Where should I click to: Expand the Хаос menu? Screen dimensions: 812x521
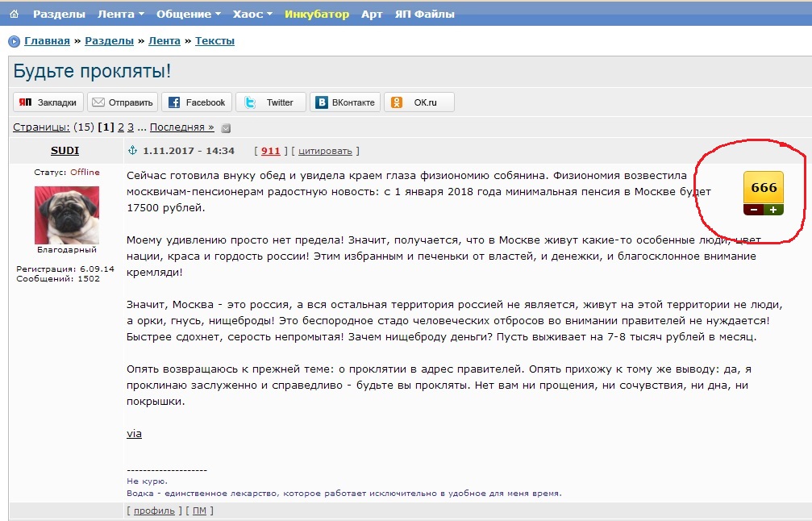point(252,14)
